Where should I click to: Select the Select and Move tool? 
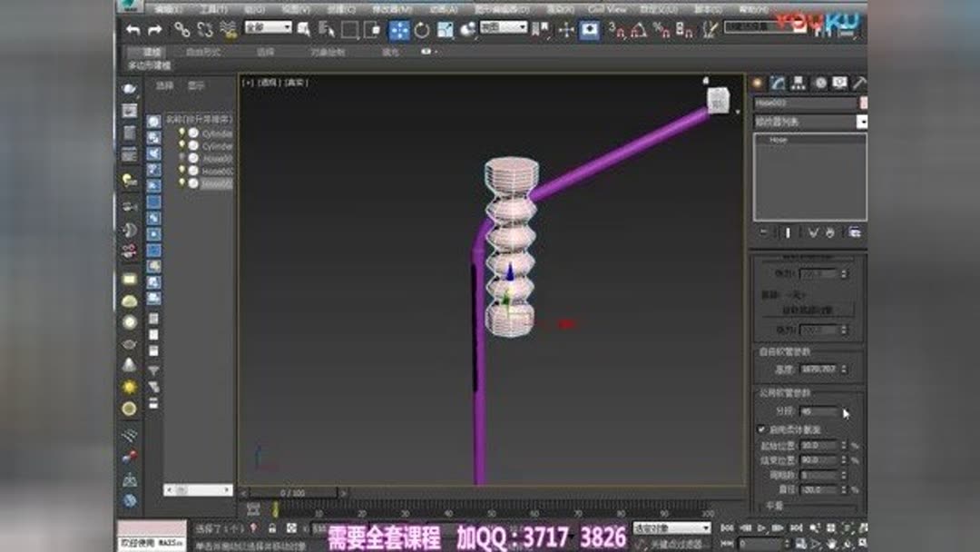click(399, 27)
